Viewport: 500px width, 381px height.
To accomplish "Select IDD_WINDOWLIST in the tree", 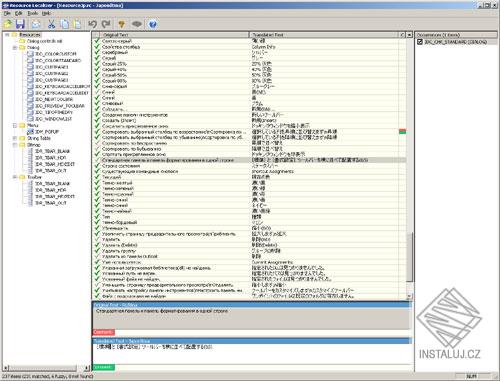I will coord(53,119).
